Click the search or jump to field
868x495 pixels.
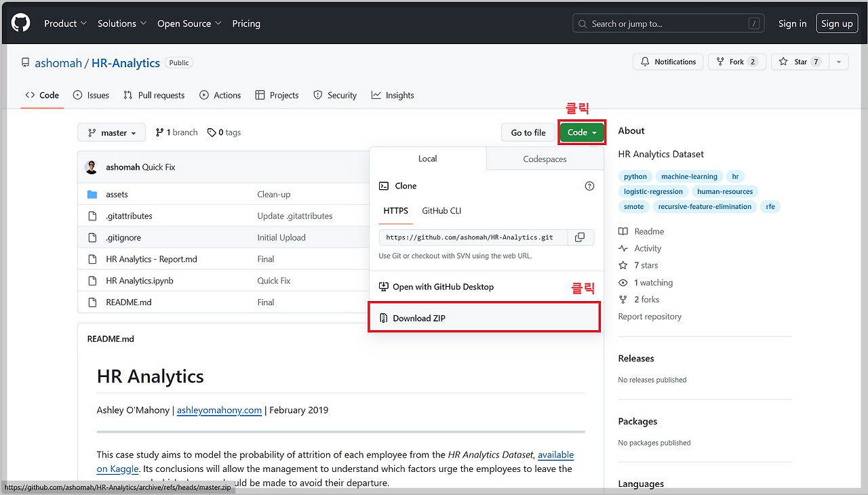click(669, 24)
